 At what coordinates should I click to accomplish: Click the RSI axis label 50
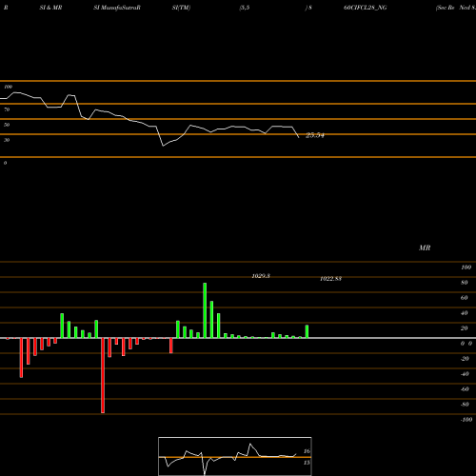[x=7, y=125]
